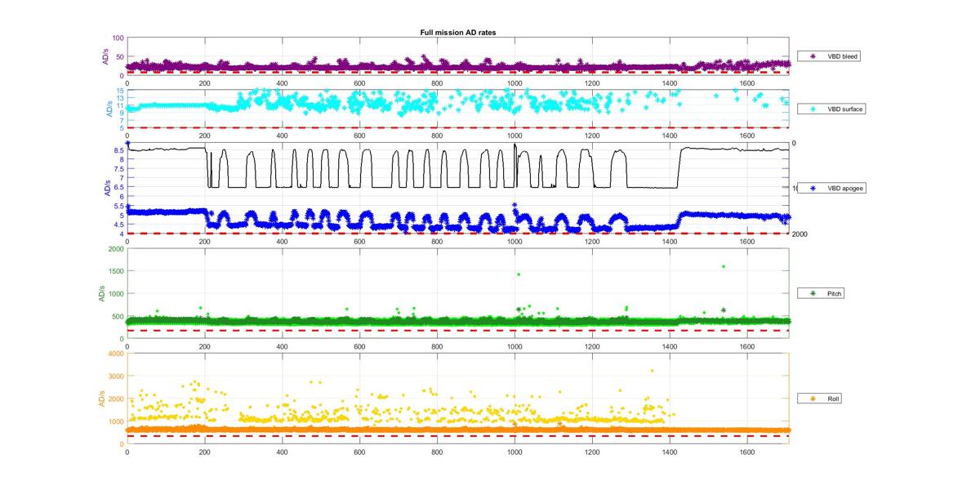Click the 6.5 tick on the apogee y-axis
The image size is (980, 499).
pyautogui.click(x=118, y=188)
